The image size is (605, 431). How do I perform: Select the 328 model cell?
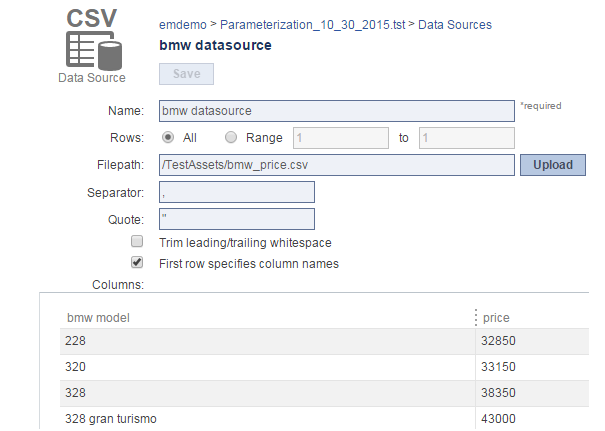tap(267, 393)
